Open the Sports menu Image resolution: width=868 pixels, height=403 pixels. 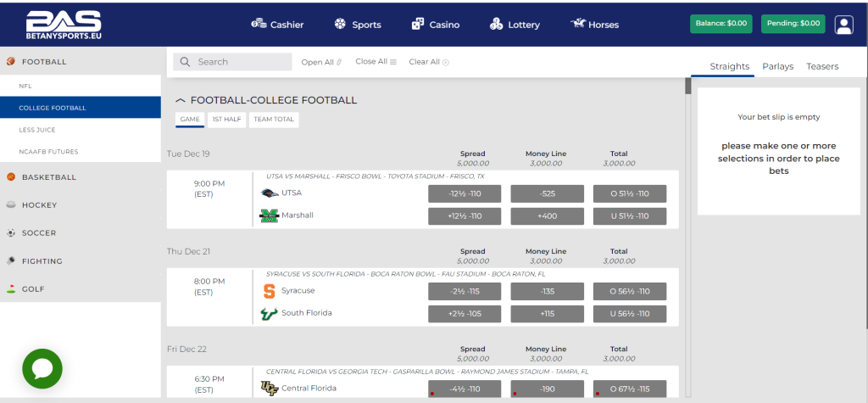pos(358,25)
